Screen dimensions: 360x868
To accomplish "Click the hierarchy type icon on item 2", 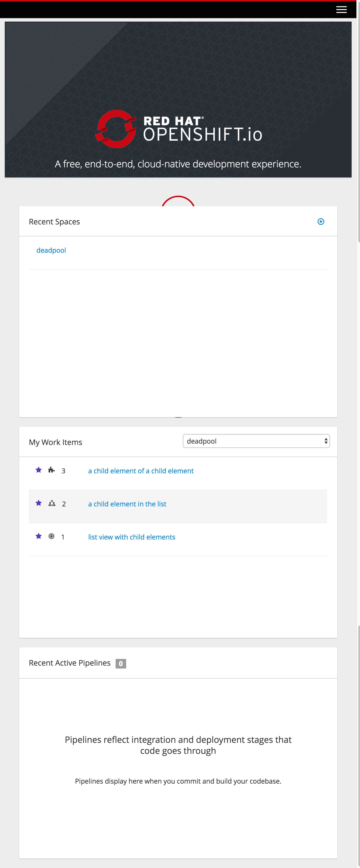I will (52, 503).
